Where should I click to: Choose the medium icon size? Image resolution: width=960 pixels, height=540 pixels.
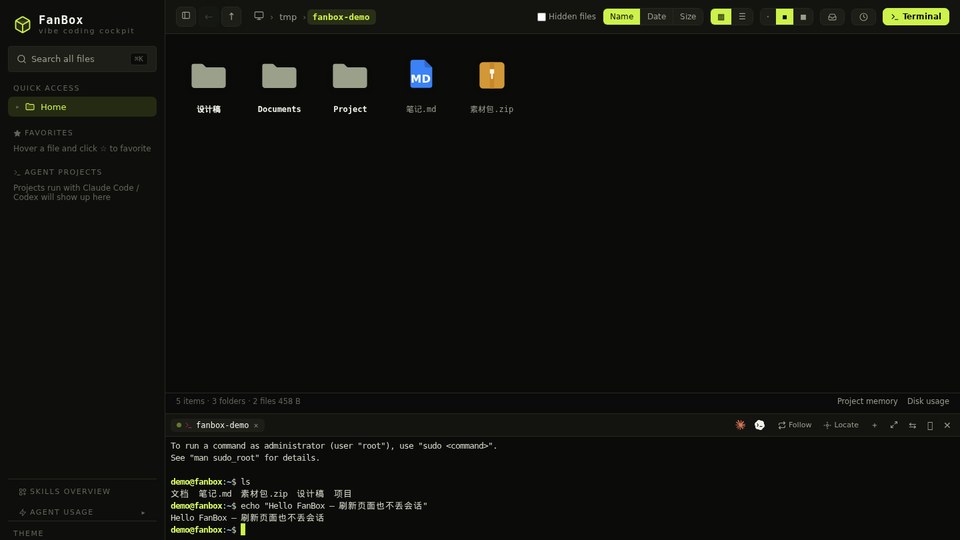coord(784,17)
